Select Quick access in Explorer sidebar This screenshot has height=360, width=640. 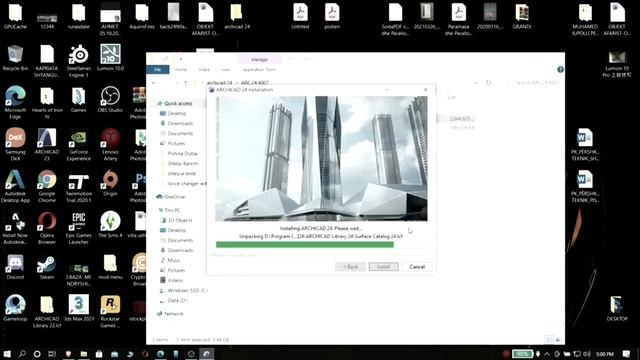(178, 103)
